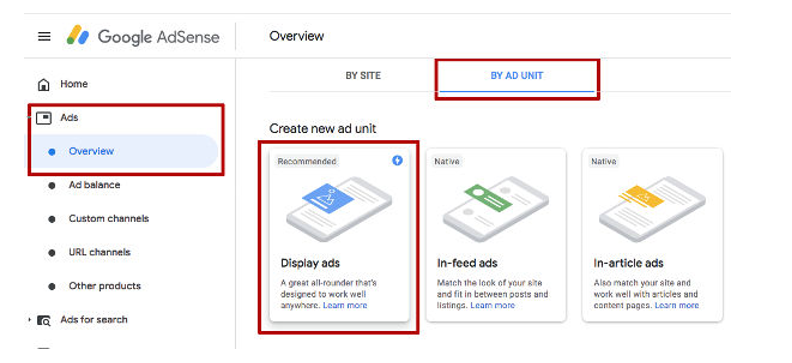Viewport: 792px width, 363px height.
Task: Click the In-article ads phone illustration
Action: click(x=652, y=209)
